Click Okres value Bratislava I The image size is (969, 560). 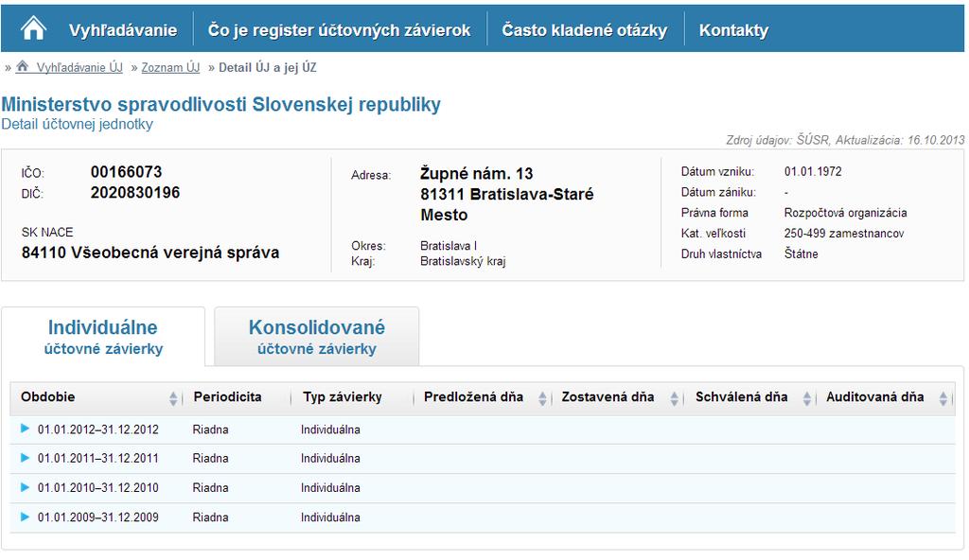(449, 246)
